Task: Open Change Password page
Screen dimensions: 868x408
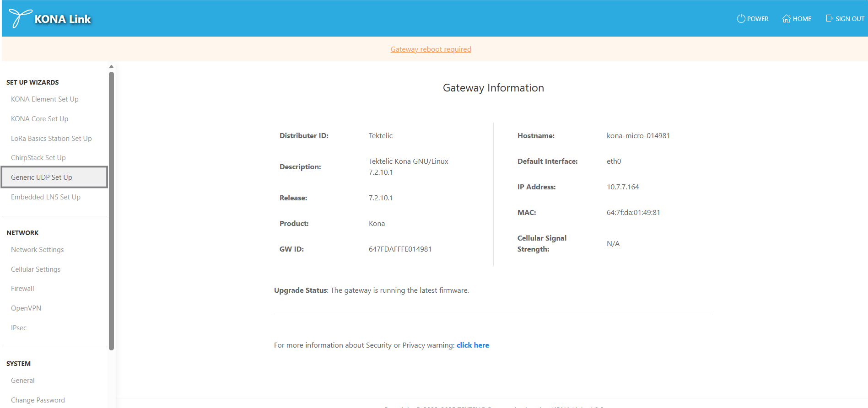Action: point(38,400)
